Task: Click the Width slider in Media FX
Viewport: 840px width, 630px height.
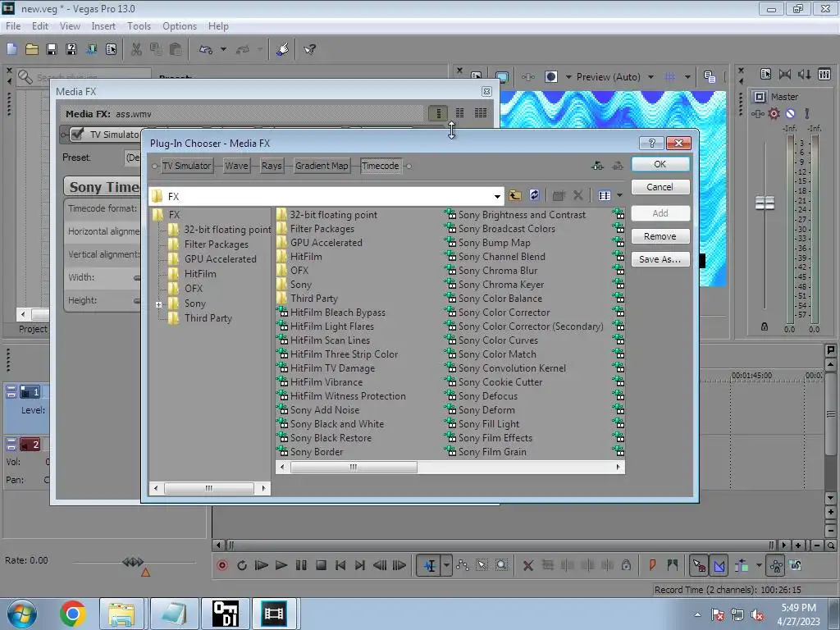Action: (x=137, y=277)
